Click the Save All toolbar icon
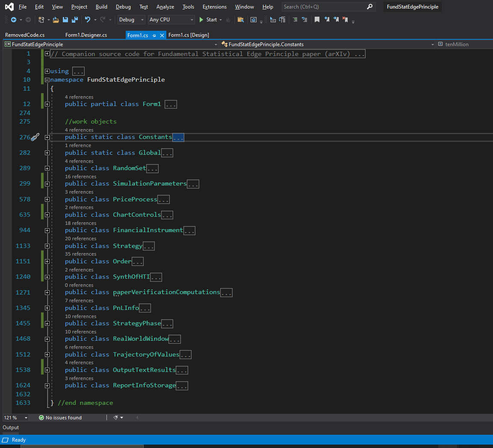Screen dimensions: 493x448 click(x=75, y=20)
